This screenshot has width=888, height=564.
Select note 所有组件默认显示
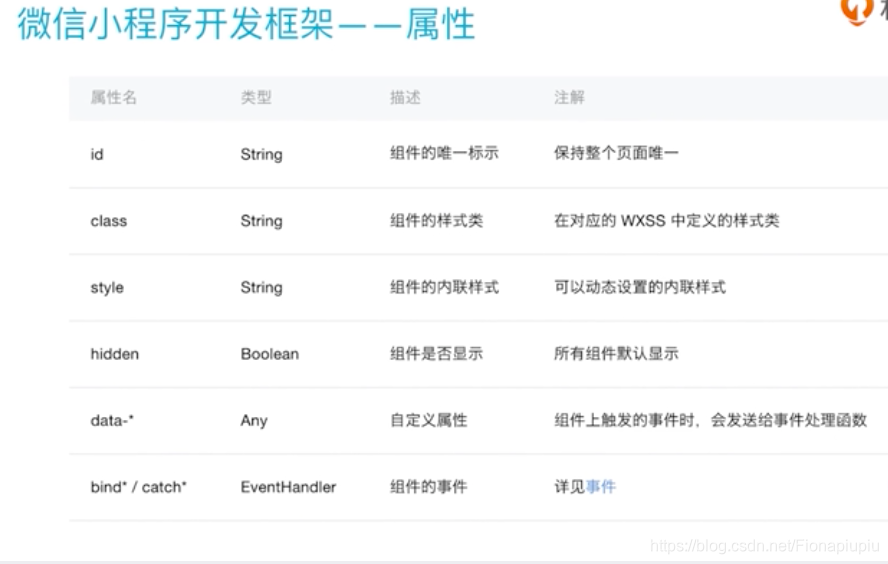tap(616, 353)
